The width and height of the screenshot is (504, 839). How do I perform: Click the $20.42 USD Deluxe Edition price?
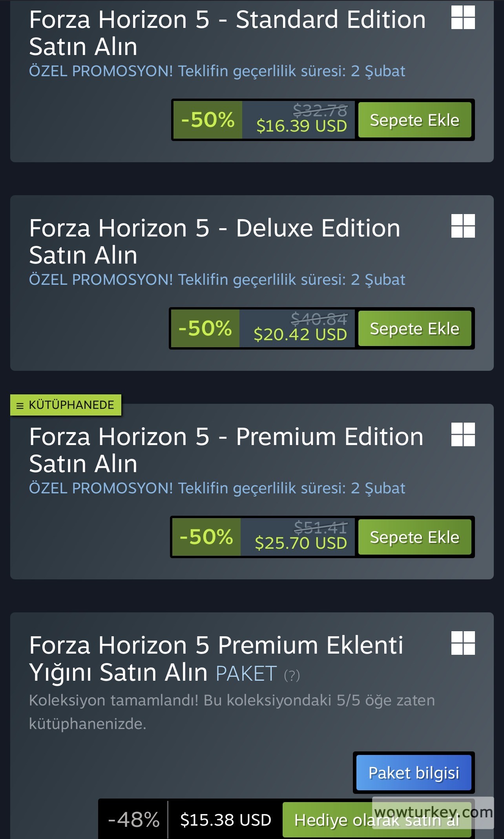(300, 335)
